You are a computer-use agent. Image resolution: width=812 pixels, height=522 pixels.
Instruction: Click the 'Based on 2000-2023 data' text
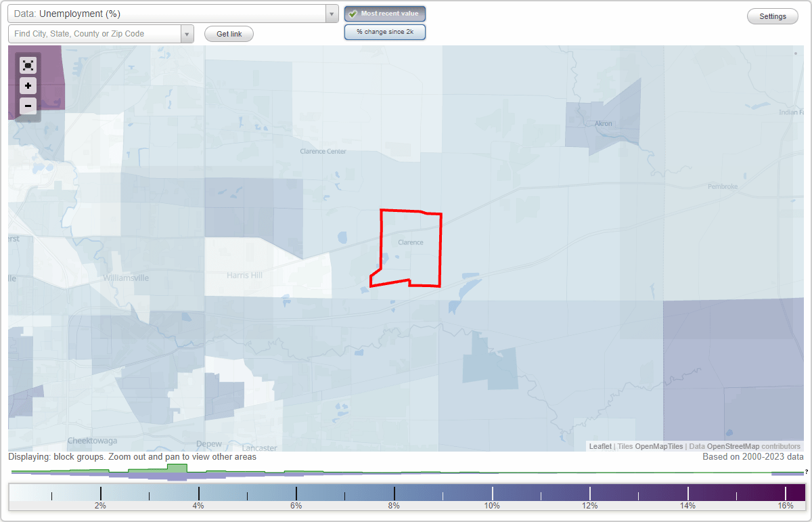pos(752,457)
